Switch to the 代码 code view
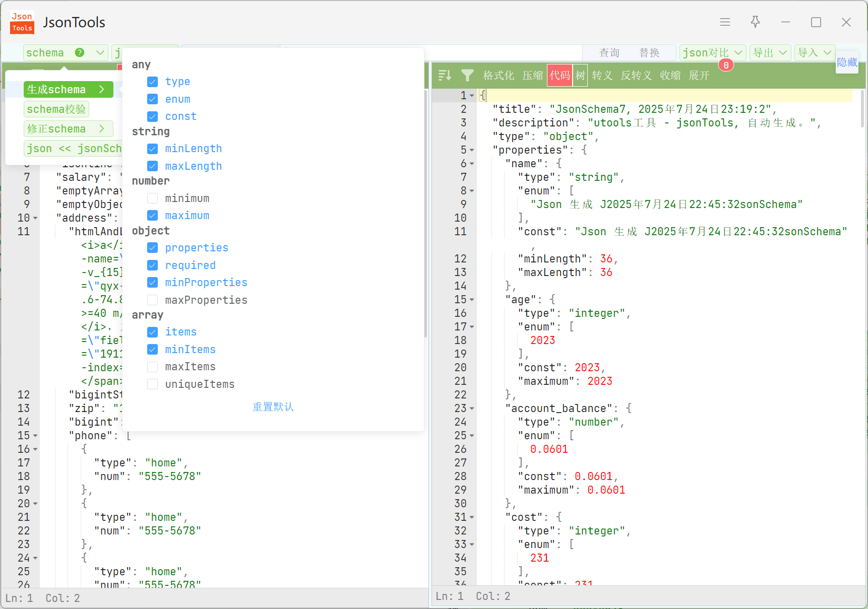This screenshot has height=609, width=868. point(560,76)
